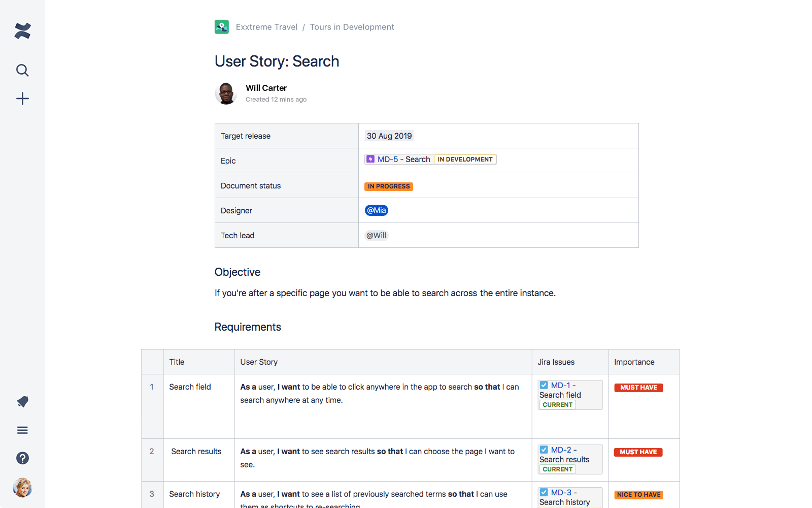Select the 30 Aug 2019 date
Viewport: 812px width, 508px height.
click(389, 136)
